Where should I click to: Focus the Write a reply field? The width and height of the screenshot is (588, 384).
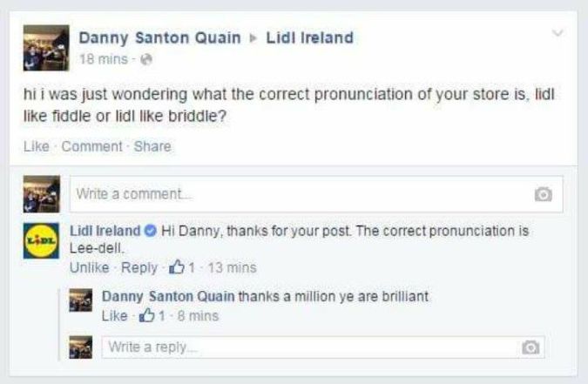[x=305, y=347]
